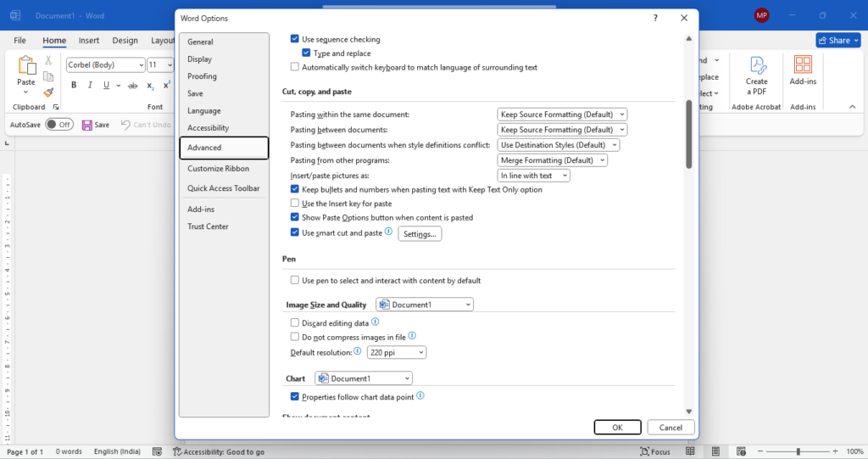
Task: Apply Superscript formatting
Action: tap(166, 86)
